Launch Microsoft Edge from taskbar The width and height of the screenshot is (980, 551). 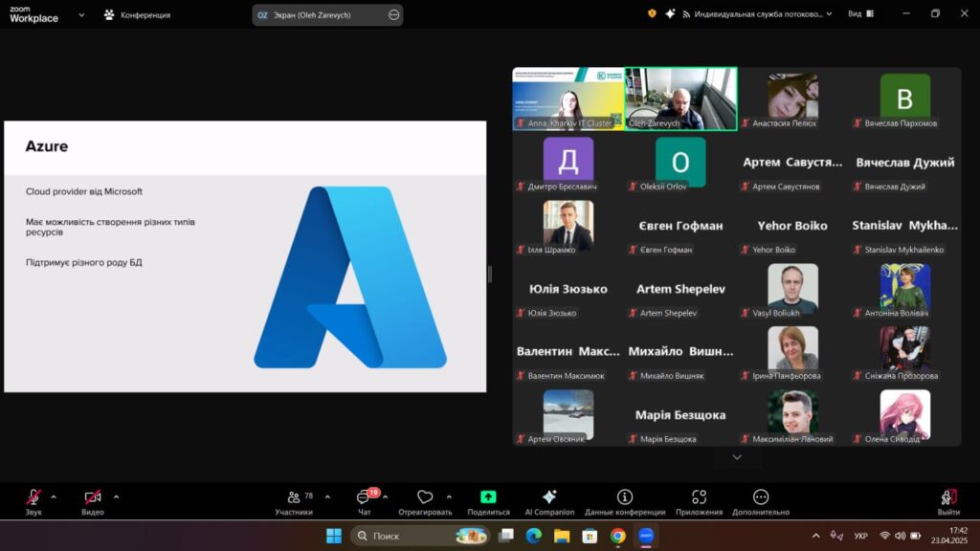coord(534,536)
